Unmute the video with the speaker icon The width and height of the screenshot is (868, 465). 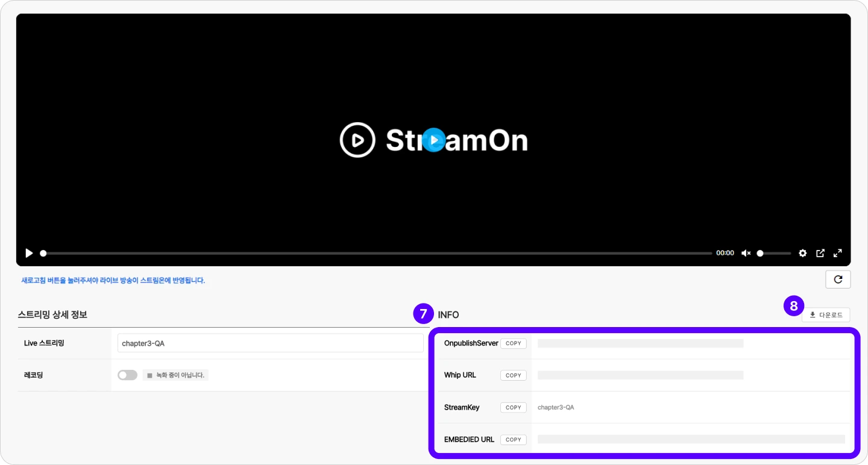(x=746, y=253)
